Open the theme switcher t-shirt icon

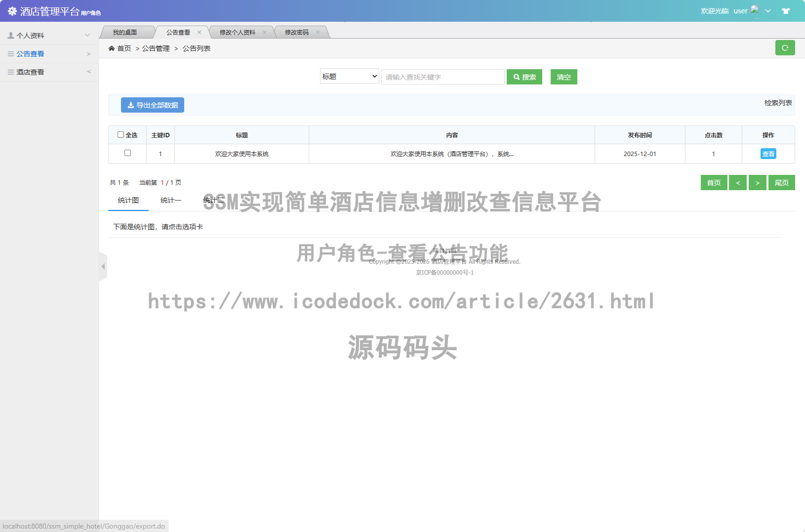[x=785, y=10]
